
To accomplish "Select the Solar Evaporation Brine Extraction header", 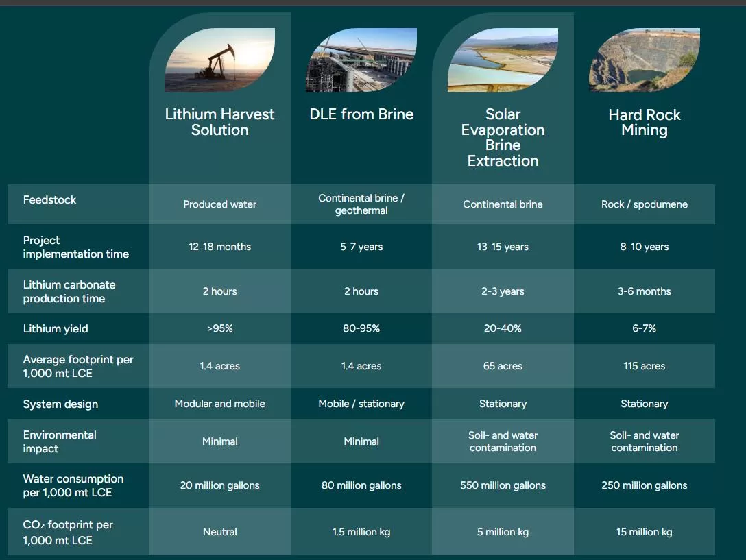I will click(503, 137).
